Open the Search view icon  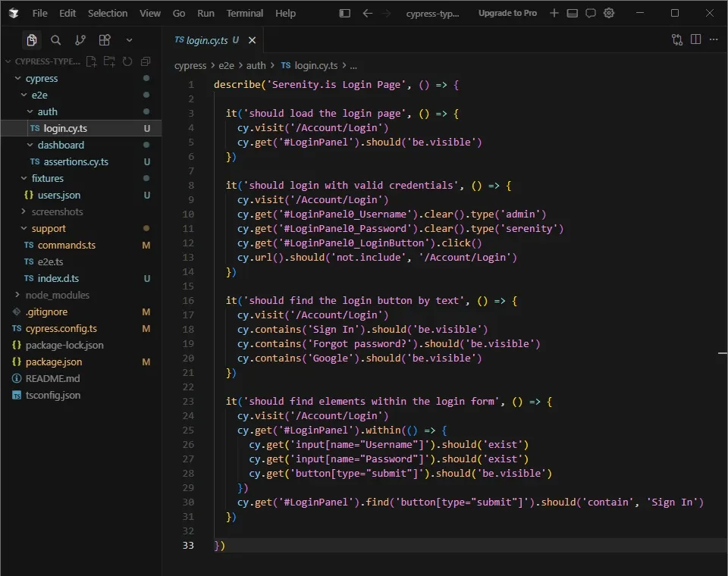tap(55, 40)
